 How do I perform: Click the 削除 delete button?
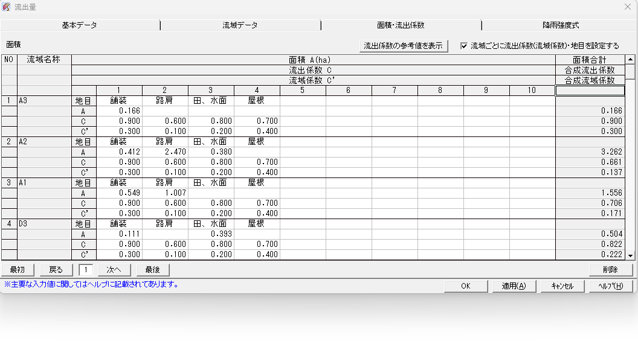610,270
